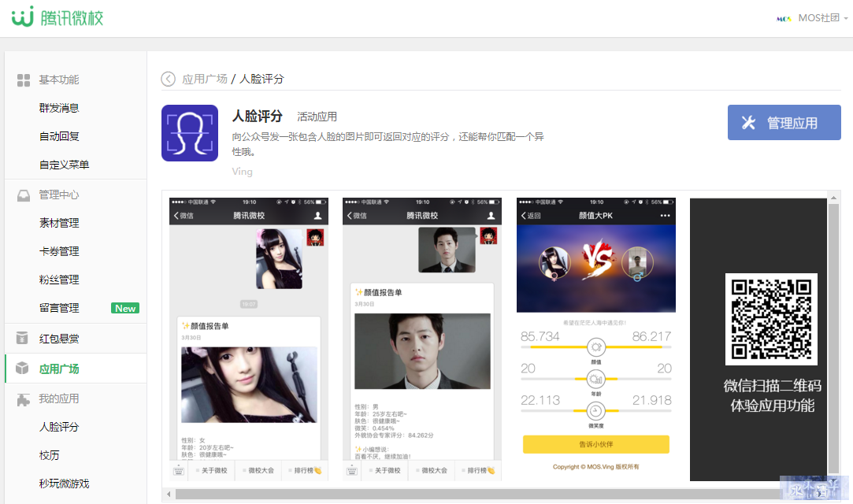Click the 人脸评分 app title
The height and width of the screenshot is (504, 853).
point(258,116)
